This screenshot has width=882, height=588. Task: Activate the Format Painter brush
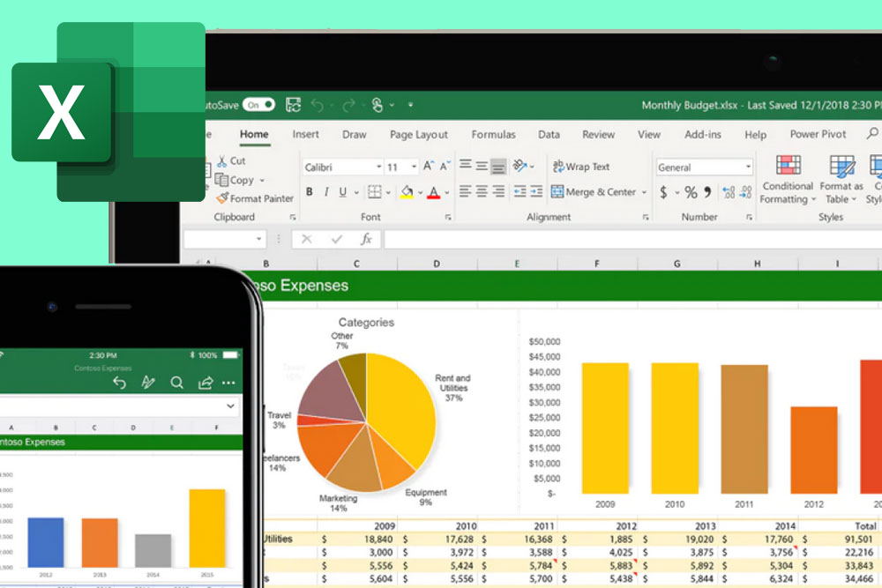pos(255,198)
